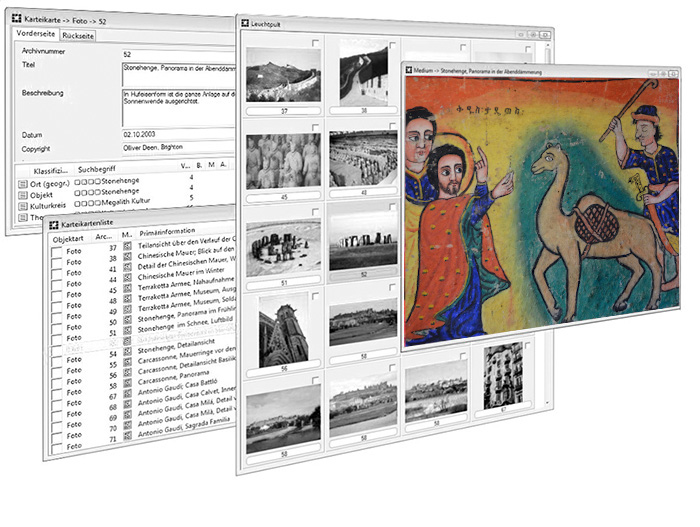Check the list checkbox for Foto row 41
This screenshot has height=527, width=700.
(56, 274)
